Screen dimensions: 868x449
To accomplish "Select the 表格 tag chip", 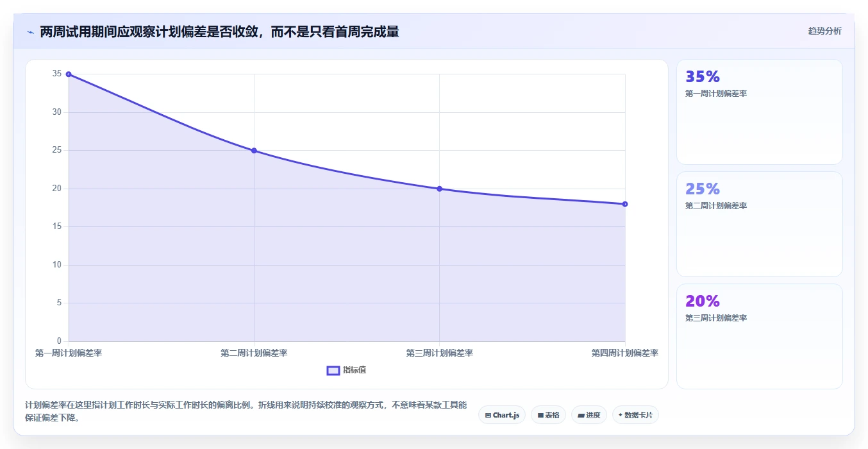I will [548, 415].
